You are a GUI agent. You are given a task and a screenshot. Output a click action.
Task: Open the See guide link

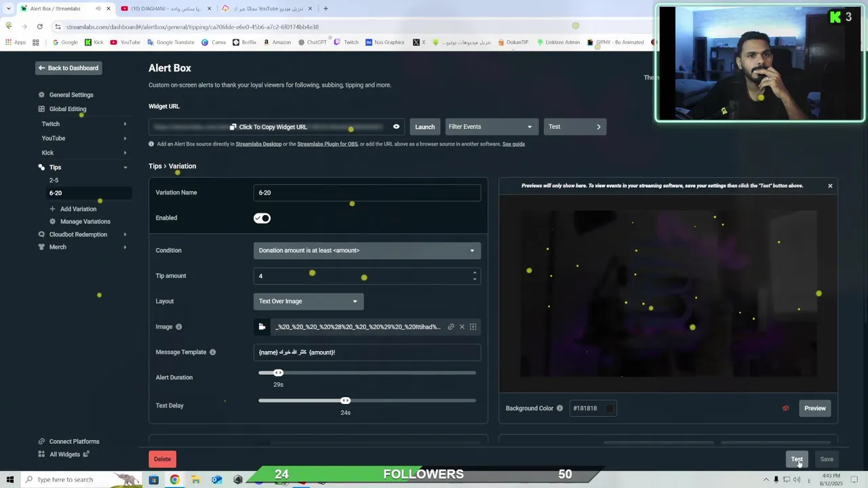pos(513,144)
